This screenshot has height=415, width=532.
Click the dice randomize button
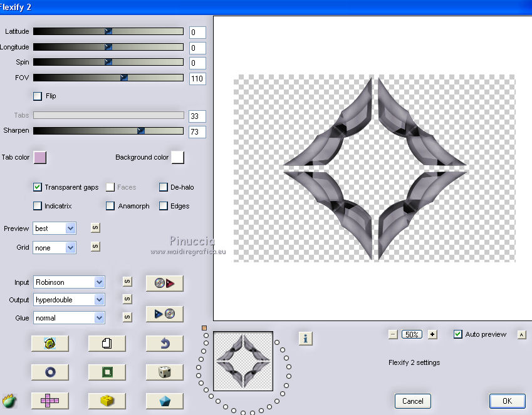click(165, 372)
